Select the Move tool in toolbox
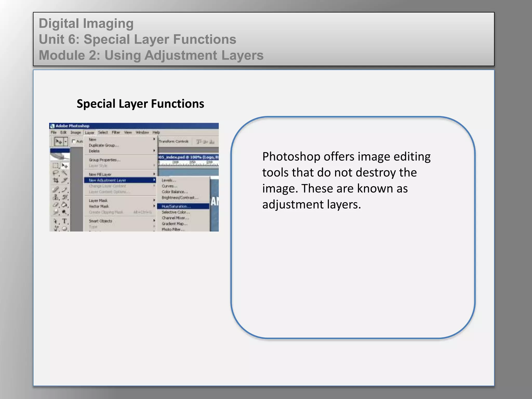This screenshot has height=399, width=532. point(64,165)
